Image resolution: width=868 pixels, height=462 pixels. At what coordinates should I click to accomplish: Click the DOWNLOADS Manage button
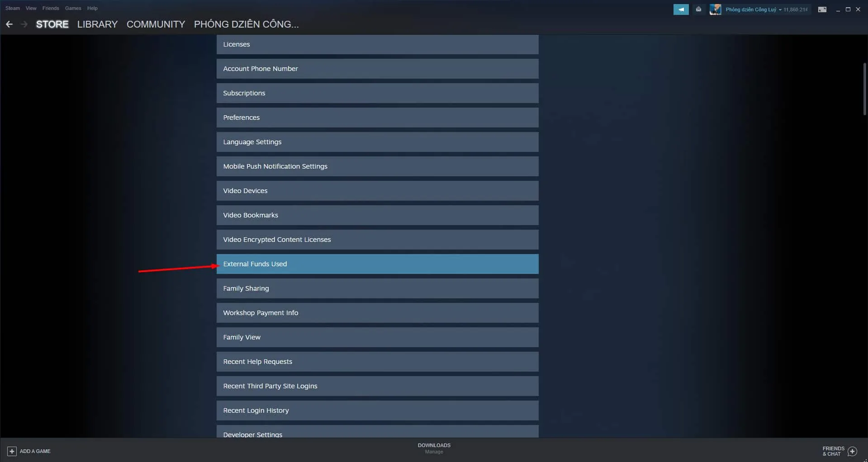[434, 448]
